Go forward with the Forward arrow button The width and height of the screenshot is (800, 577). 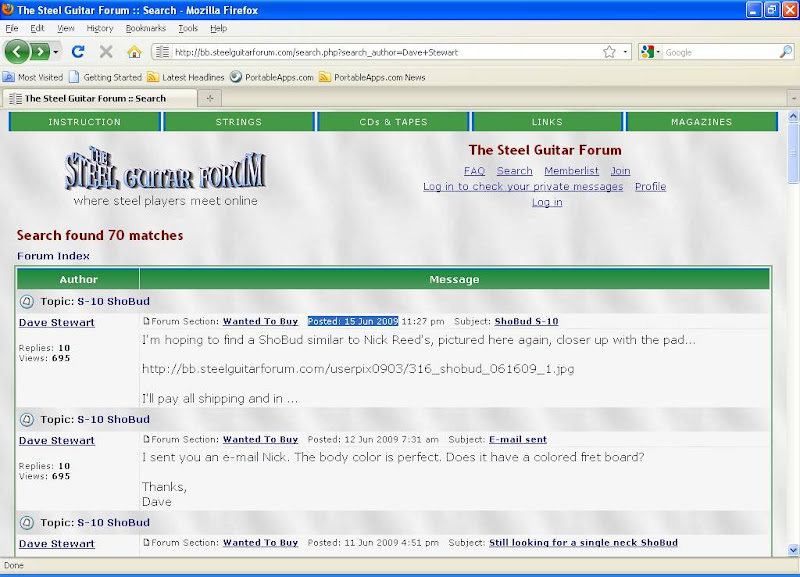(x=40, y=52)
